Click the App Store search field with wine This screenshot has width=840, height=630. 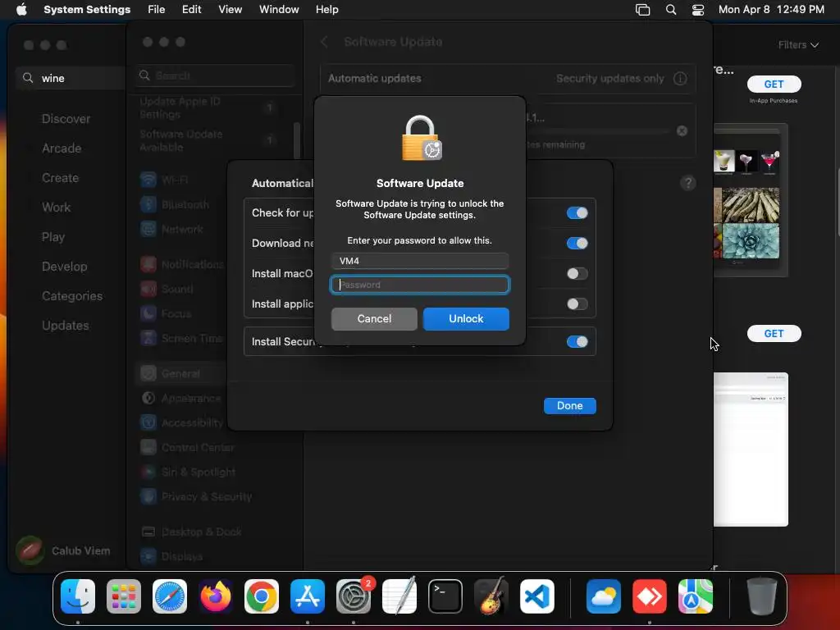[71, 78]
